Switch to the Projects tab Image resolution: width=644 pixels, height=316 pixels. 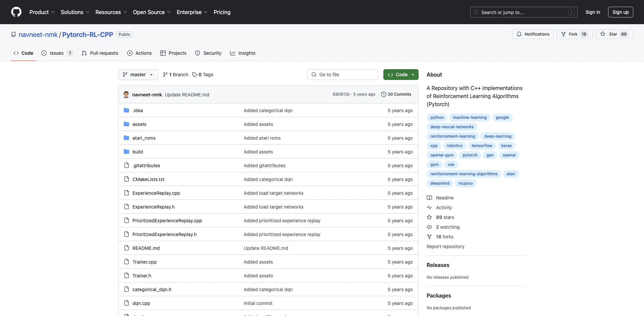tap(173, 53)
